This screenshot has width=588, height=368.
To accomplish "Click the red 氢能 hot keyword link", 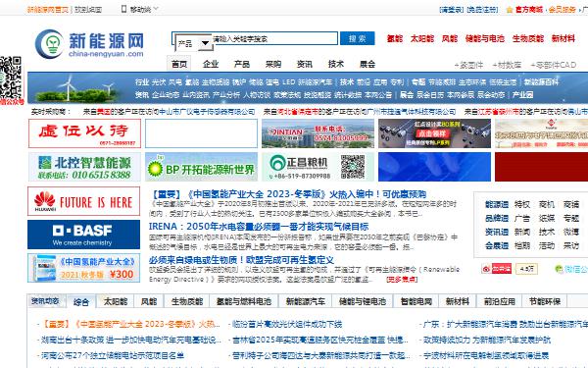I will (x=395, y=38).
